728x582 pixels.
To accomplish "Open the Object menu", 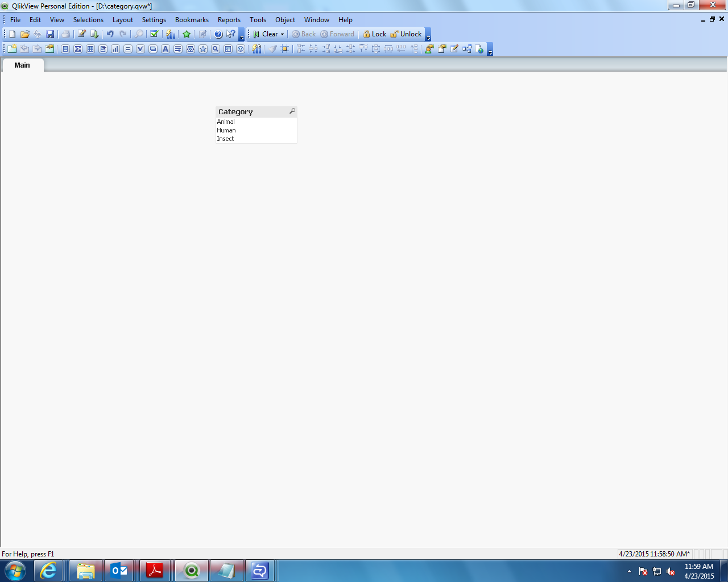I will pos(285,20).
